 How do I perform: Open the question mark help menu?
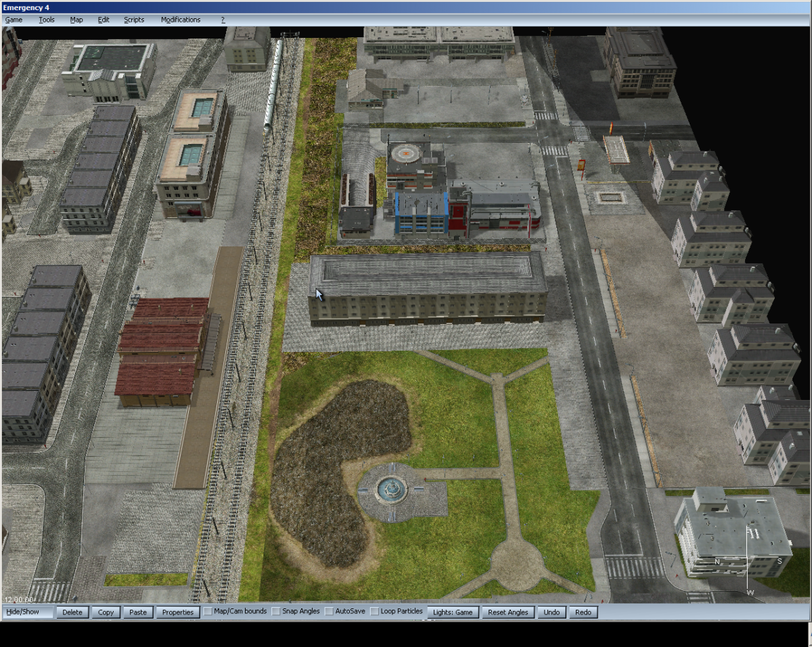click(x=223, y=20)
